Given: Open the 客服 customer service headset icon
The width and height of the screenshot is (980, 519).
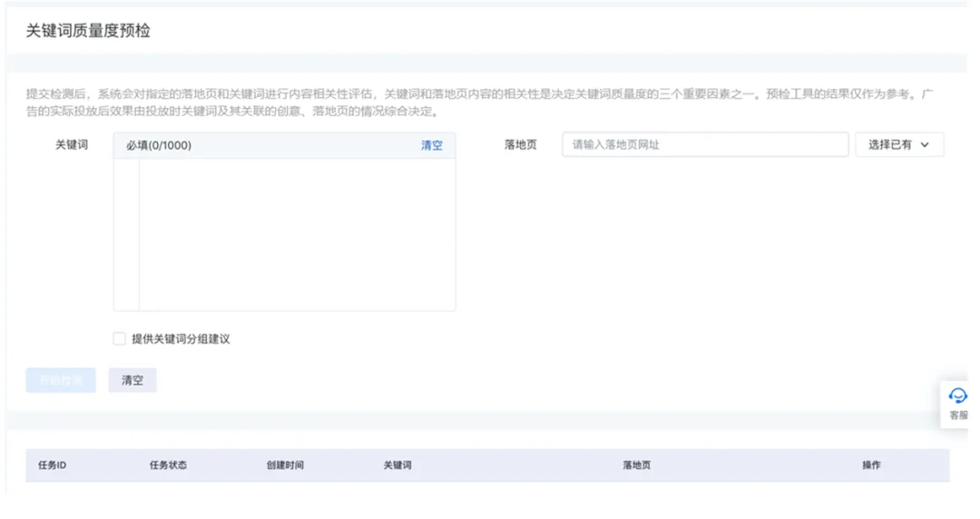Looking at the screenshot, I should tap(957, 396).
